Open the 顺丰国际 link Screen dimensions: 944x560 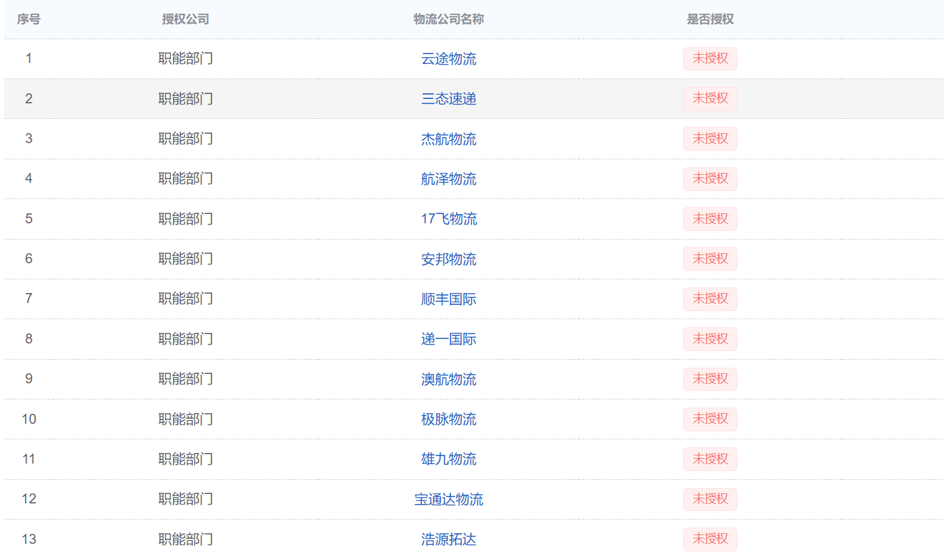(x=448, y=299)
